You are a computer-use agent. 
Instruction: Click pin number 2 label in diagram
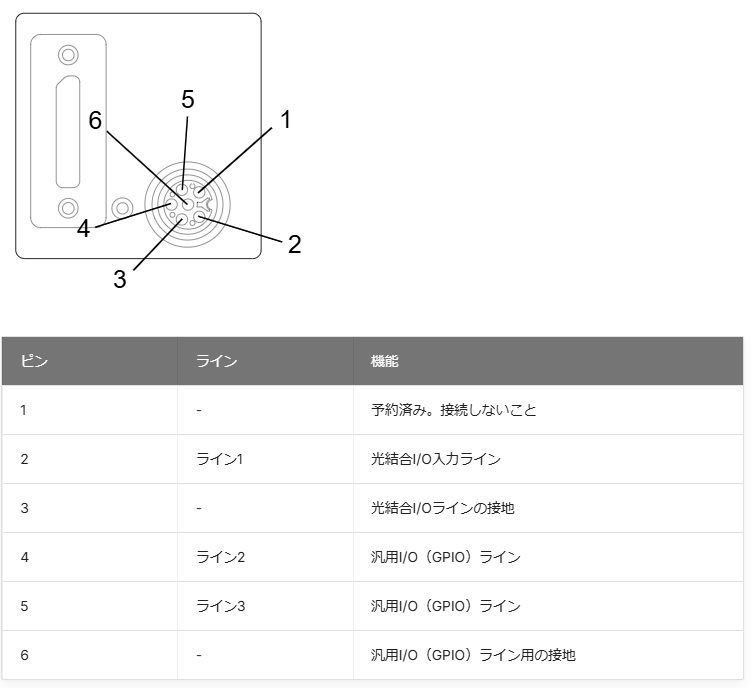(x=294, y=244)
